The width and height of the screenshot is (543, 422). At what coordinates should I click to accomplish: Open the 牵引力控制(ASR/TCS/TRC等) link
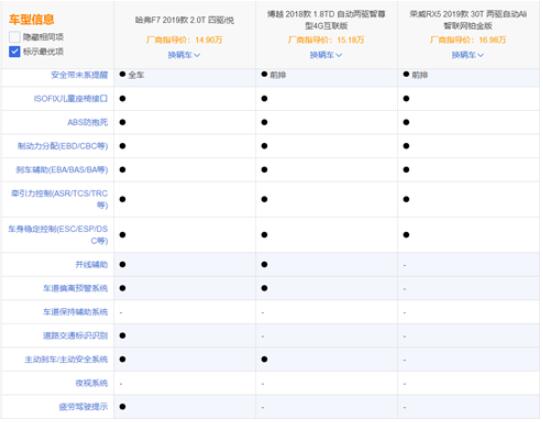(60, 199)
